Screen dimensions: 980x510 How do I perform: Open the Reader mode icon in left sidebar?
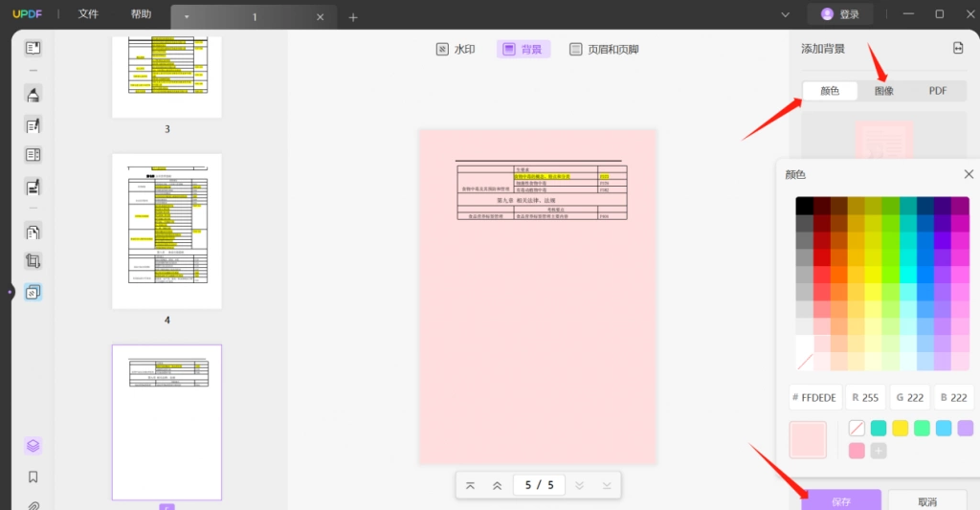click(33, 48)
